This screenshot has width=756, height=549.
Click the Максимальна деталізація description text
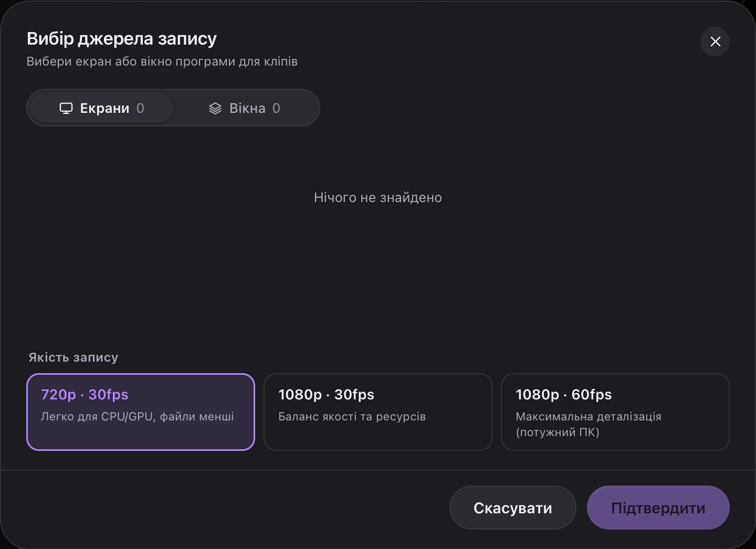589,424
